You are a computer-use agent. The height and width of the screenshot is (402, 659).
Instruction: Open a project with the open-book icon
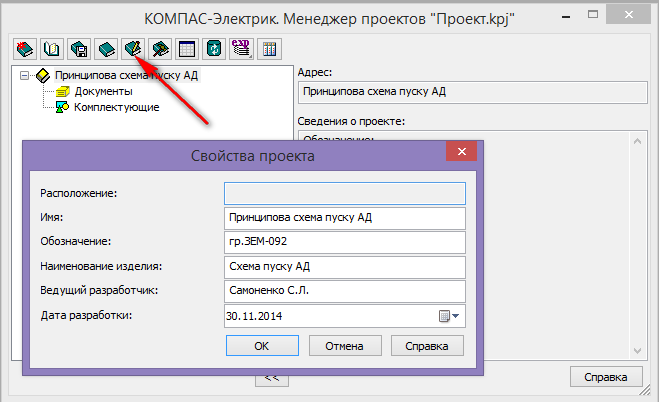click(52, 49)
